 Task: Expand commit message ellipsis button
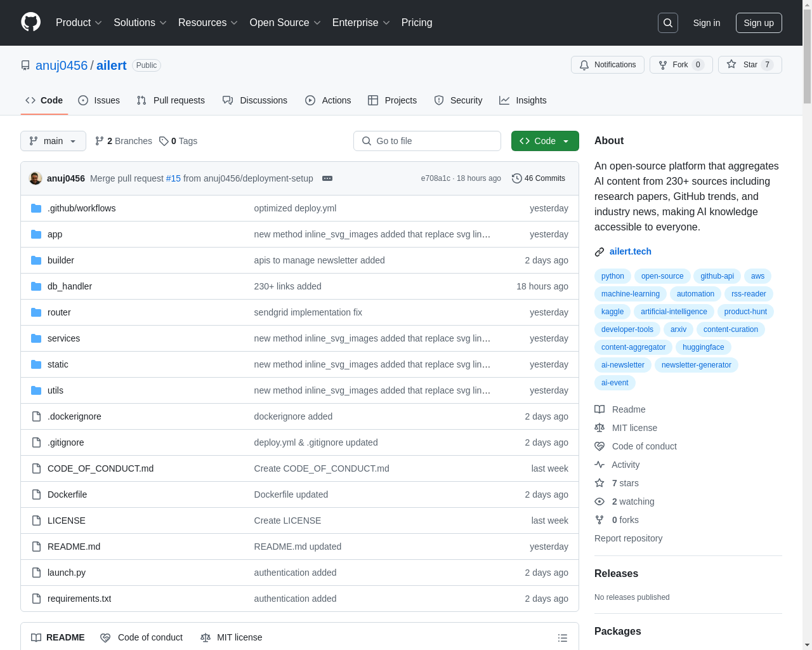click(327, 178)
